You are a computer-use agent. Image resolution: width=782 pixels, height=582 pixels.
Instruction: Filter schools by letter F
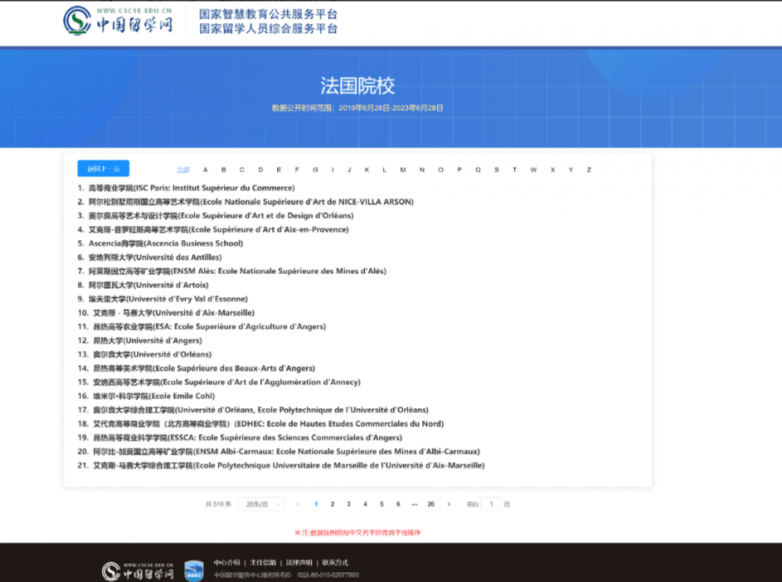tap(297, 170)
